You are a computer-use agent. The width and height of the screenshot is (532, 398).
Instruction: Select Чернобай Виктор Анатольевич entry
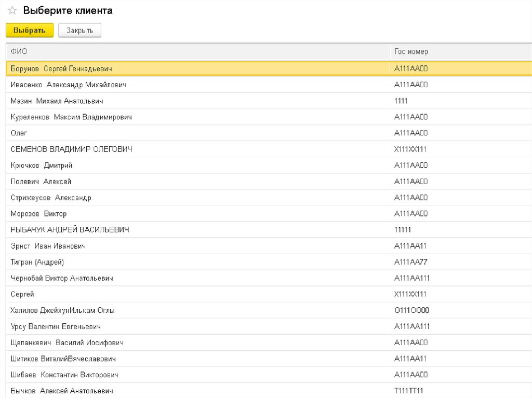(62, 278)
